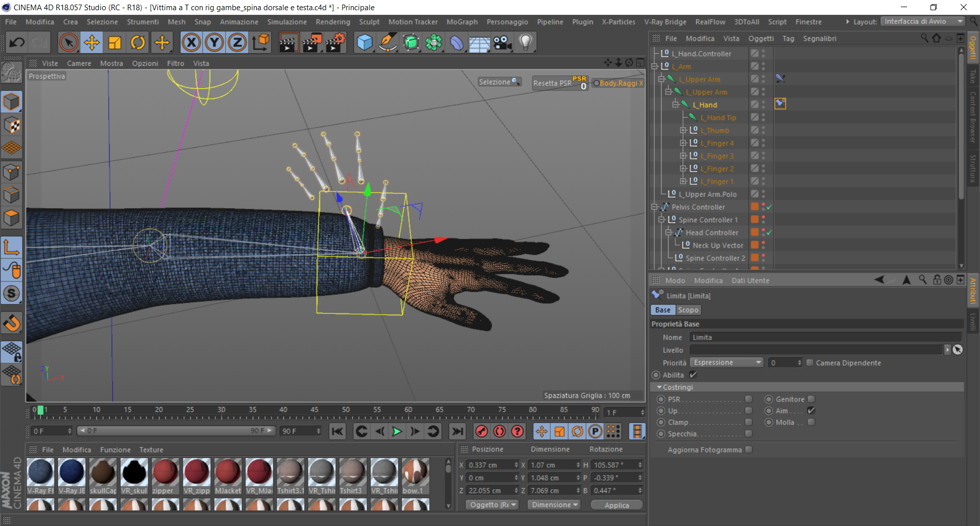Click the Undo arrow icon

17,42
